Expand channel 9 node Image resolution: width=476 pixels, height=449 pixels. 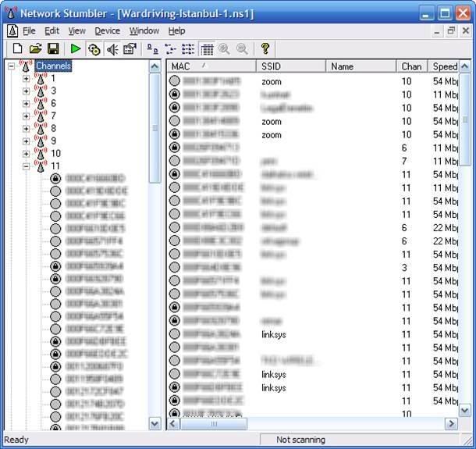(26, 141)
